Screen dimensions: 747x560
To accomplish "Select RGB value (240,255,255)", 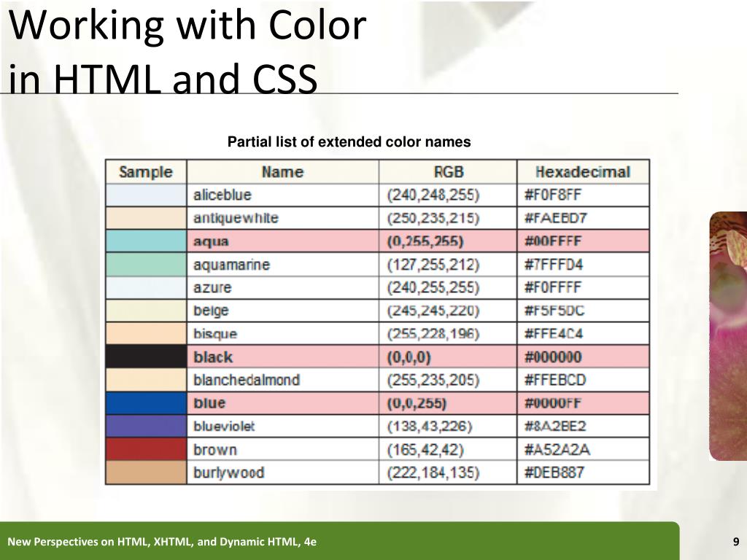I will coord(433,287).
